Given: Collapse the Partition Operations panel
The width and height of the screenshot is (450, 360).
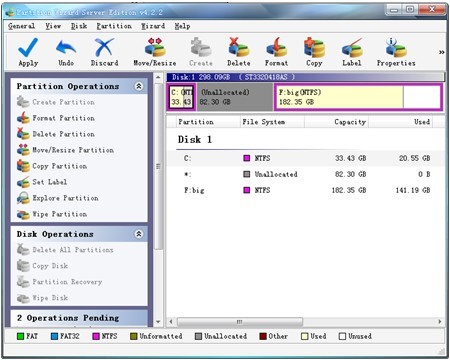Looking at the screenshot, I should coord(139,86).
